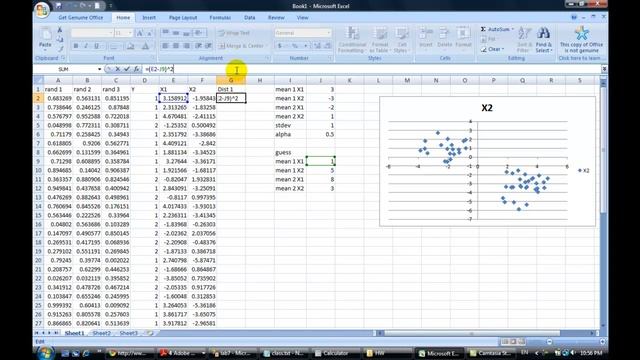Viewport: 640px width, 360px height.
Task: Click the Fill Color bucket icon
Action: [130, 46]
